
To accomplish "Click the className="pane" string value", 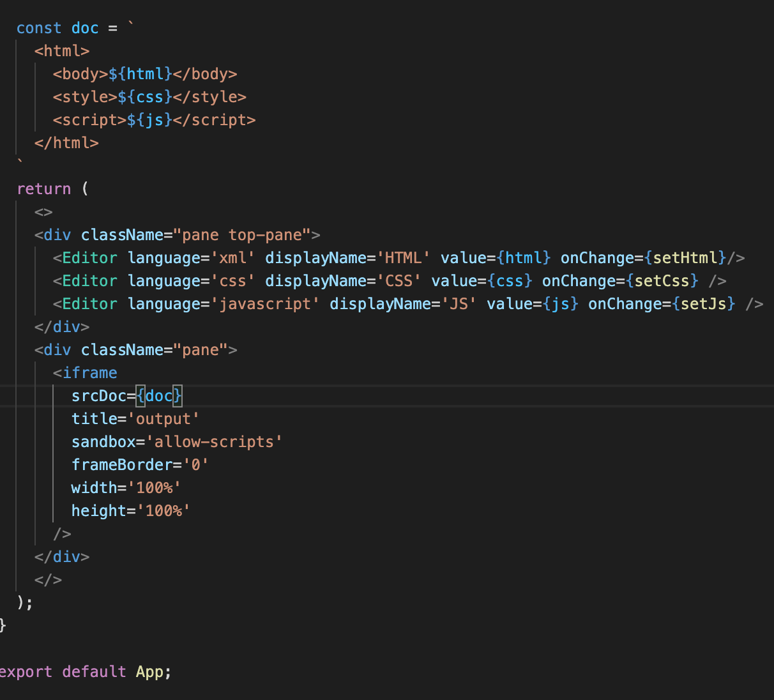I will [x=201, y=350].
